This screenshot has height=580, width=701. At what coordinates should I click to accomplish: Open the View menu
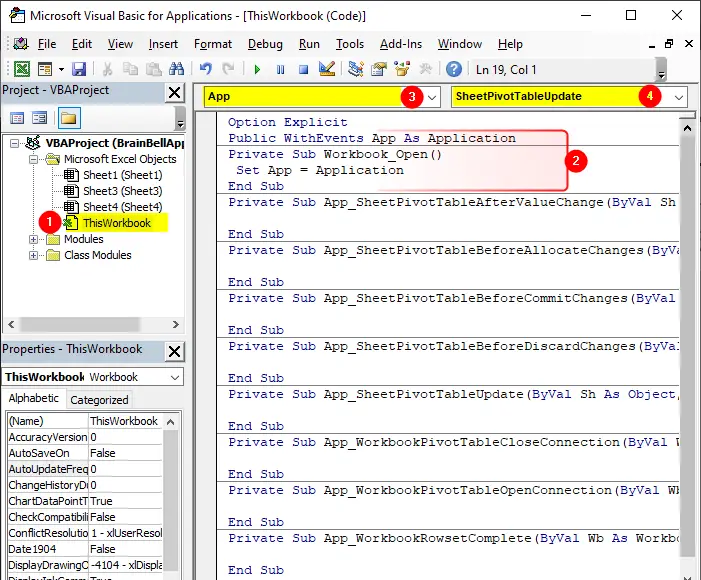pyautogui.click(x=120, y=44)
